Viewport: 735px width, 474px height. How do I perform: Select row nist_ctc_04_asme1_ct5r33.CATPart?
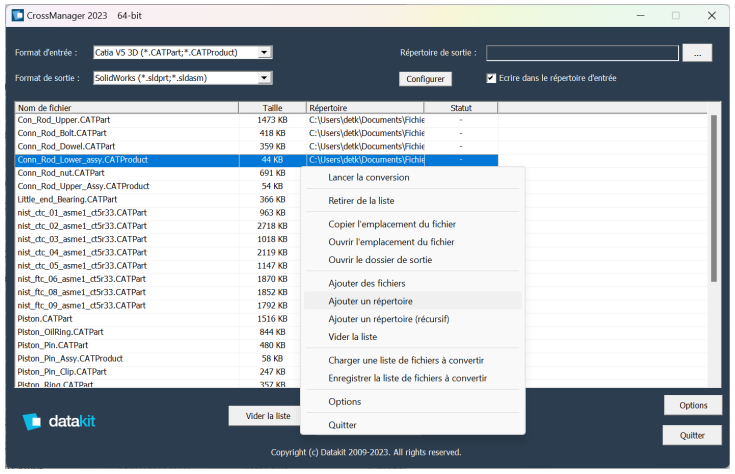[158, 252]
